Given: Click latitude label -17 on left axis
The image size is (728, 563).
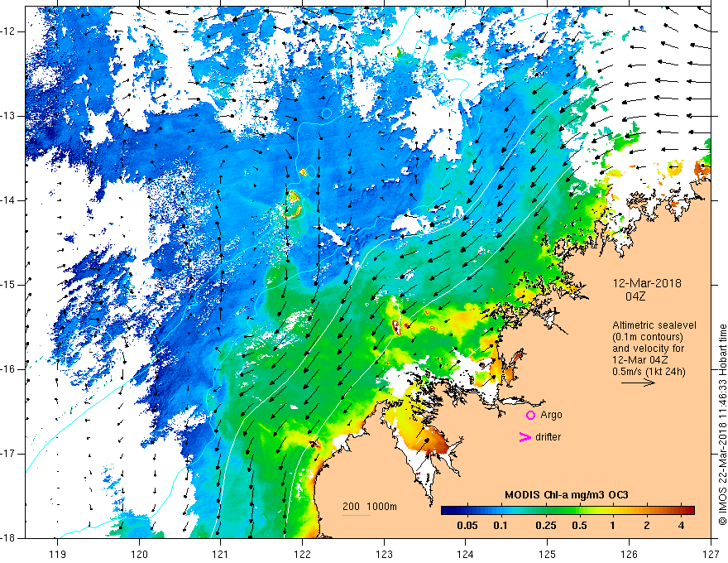Looking at the screenshot, I should [8, 454].
